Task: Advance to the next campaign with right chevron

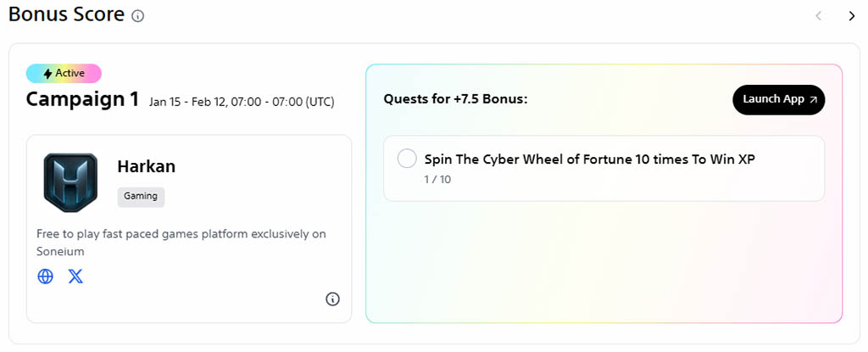Action: (x=851, y=15)
